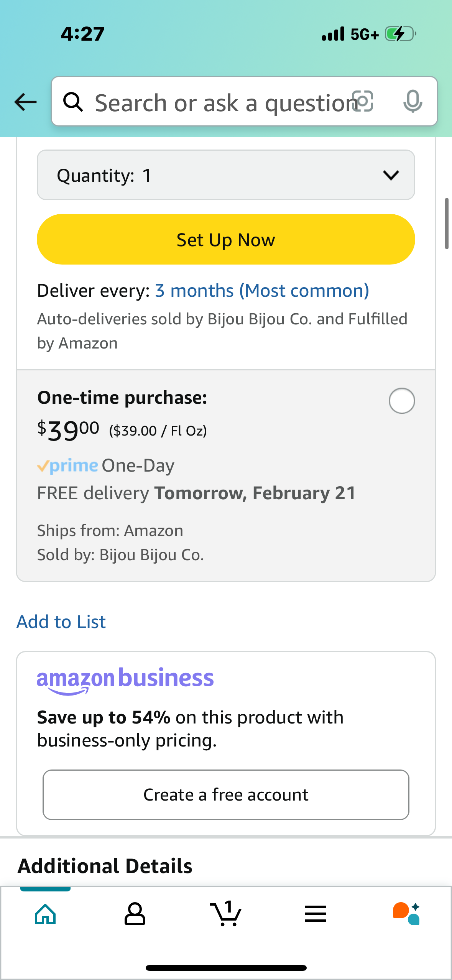Click the Quantity dropdown chevron arrow
Screen dimensions: 452x980
tap(391, 175)
